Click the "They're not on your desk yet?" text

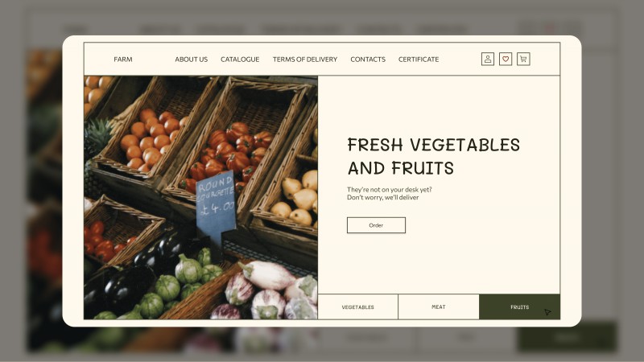390,190
